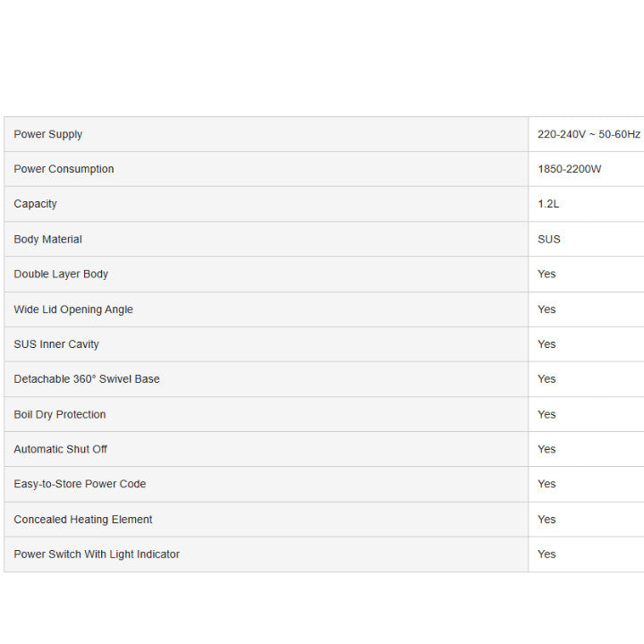Click the Capacity row label
The width and height of the screenshot is (644, 644).
coord(36,204)
